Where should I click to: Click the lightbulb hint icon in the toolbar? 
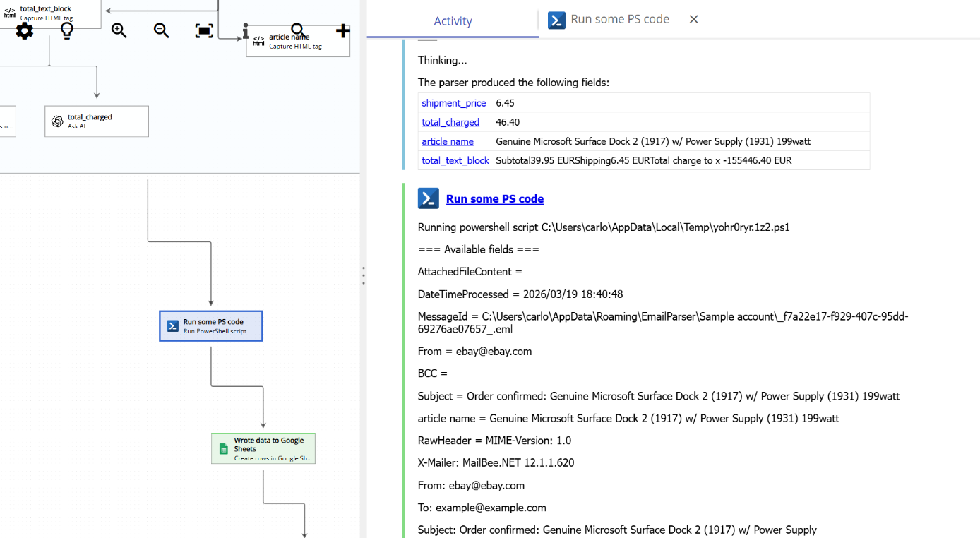click(68, 30)
